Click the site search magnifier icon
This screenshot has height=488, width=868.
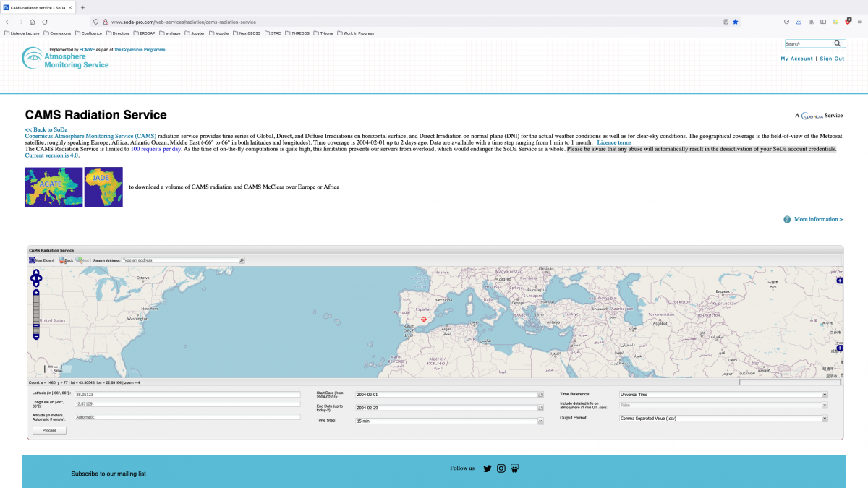pos(838,43)
